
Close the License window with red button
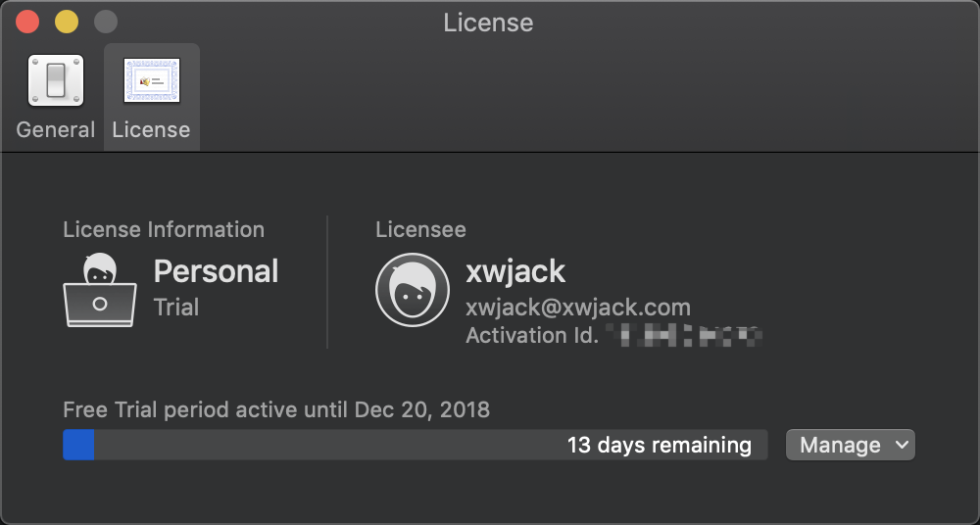27,22
